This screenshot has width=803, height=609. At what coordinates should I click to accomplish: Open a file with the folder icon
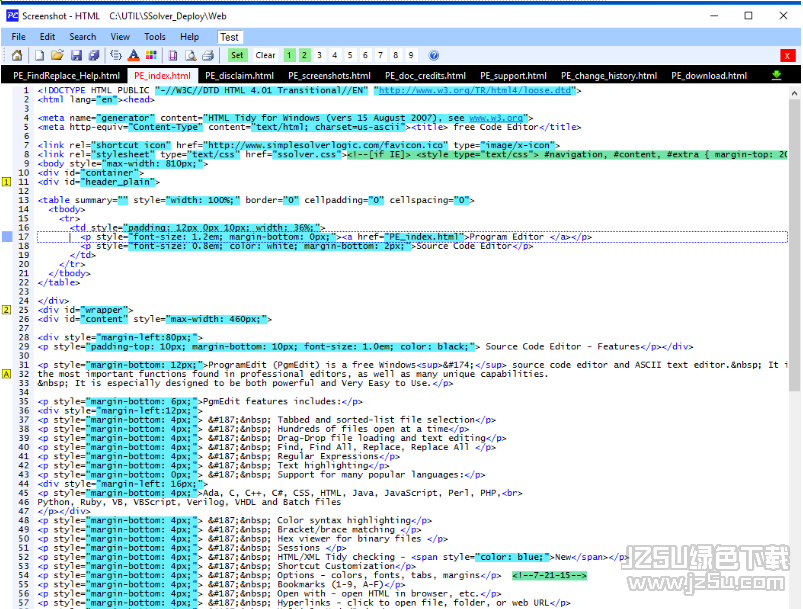coord(57,55)
